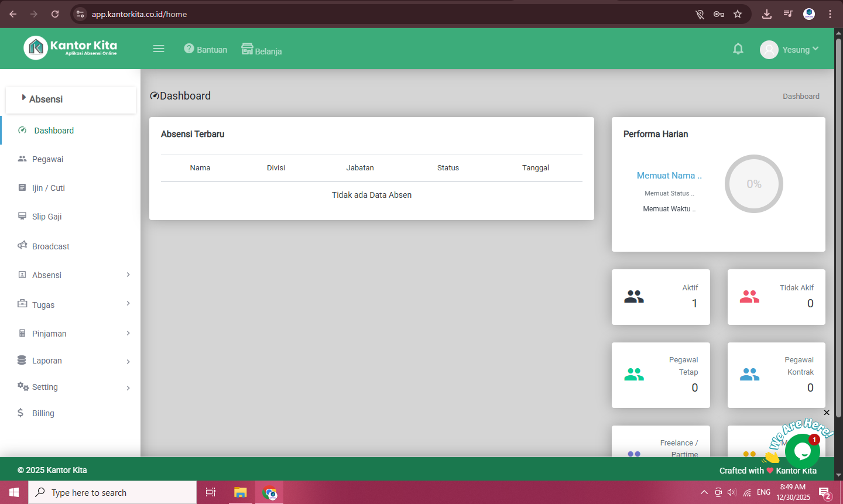
Task: Open the Belanja shop link
Action: click(262, 50)
